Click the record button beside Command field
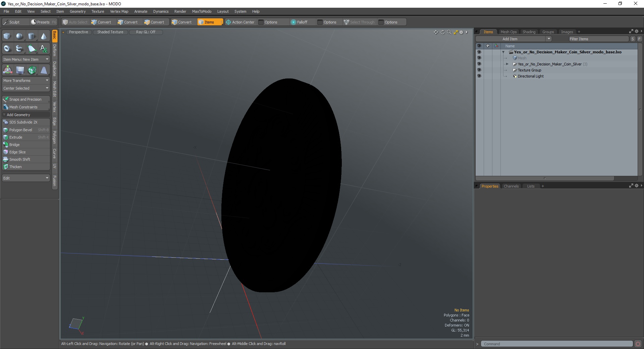 pyautogui.click(x=638, y=344)
